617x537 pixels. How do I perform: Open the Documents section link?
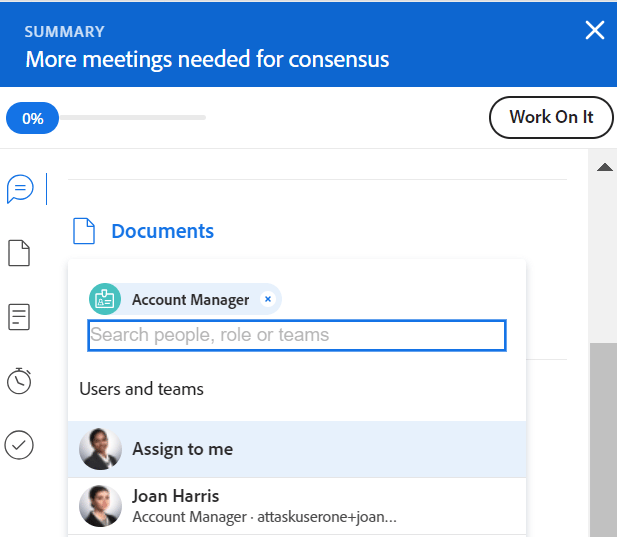click(163, 231)
